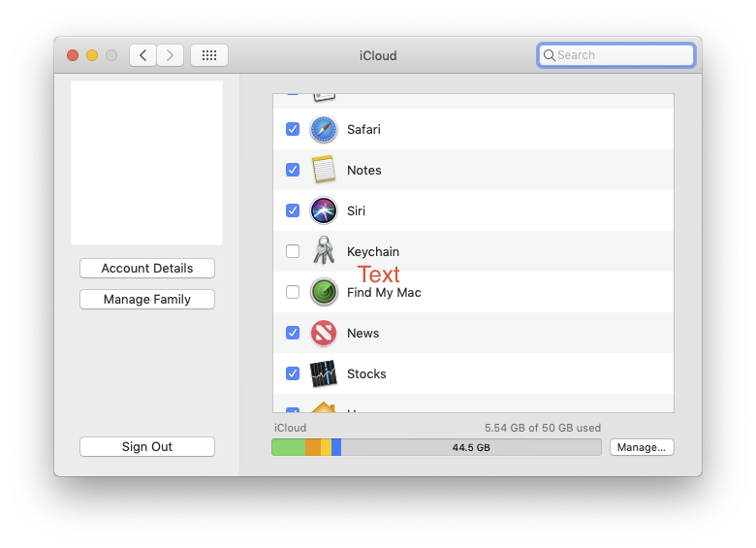
Task: Show all preferences grid icon
Action: pyautogui.click(x=209, y=55)
